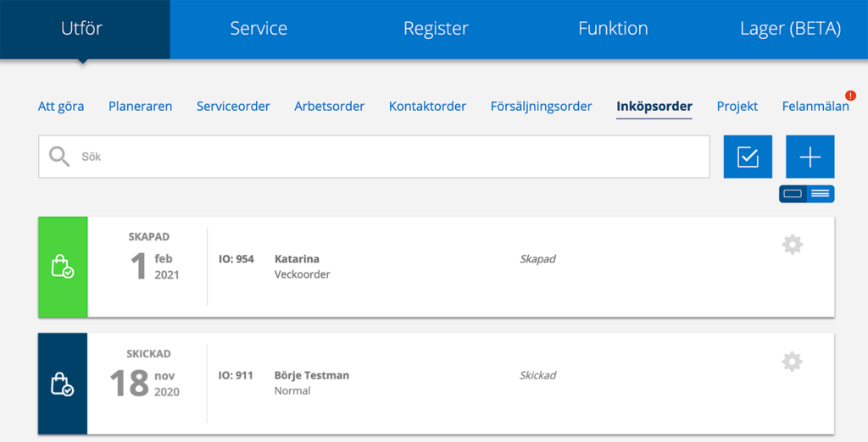Open gear settings for order IO: 954

[793, 245]
